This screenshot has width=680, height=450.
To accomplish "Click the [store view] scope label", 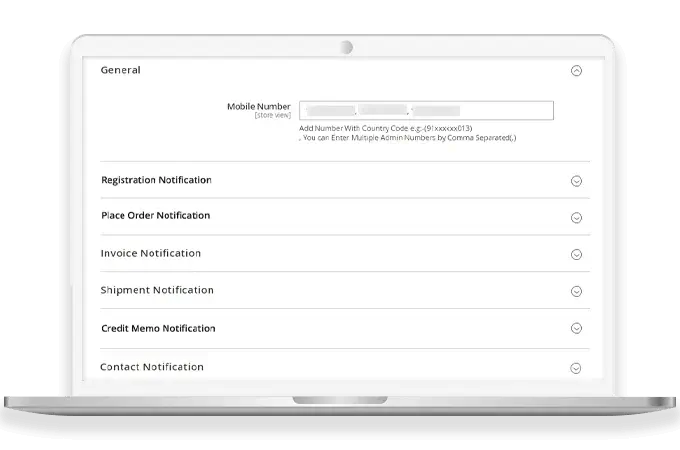I will (272, 115).
